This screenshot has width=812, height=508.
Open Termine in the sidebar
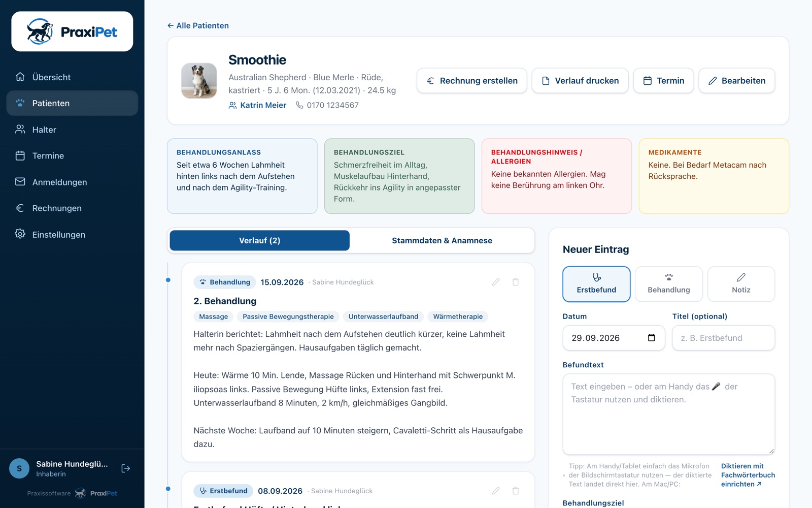tap(72, 155)
